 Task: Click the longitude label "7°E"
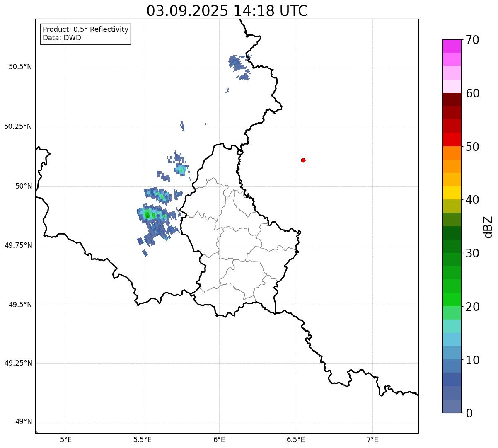tap(372, 440)
